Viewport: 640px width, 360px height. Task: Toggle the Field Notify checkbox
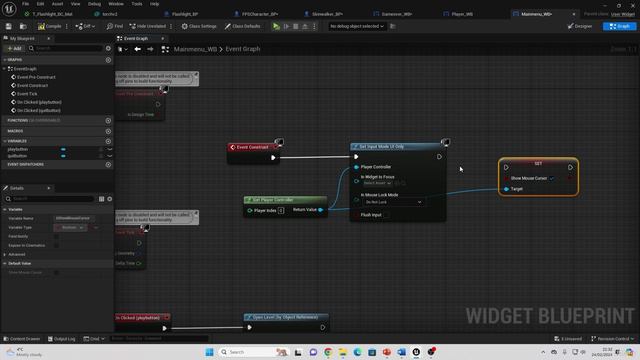(x=56, y=236)
